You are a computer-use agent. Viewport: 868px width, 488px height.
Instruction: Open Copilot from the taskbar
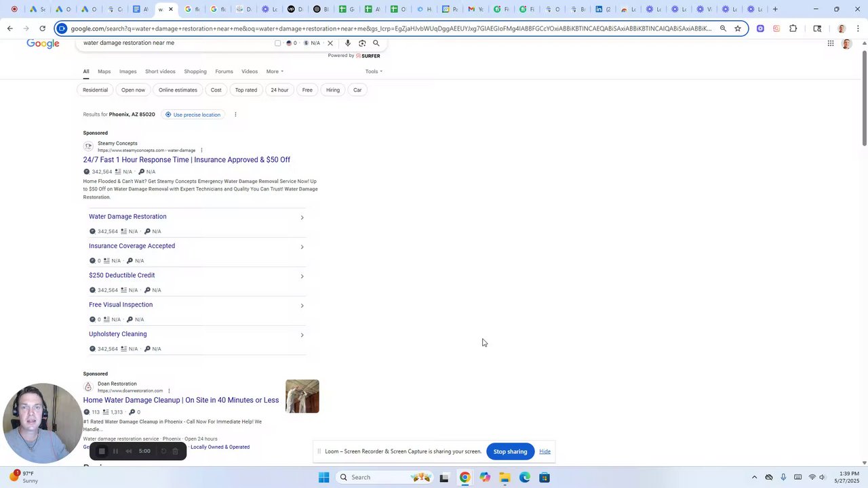485,478
